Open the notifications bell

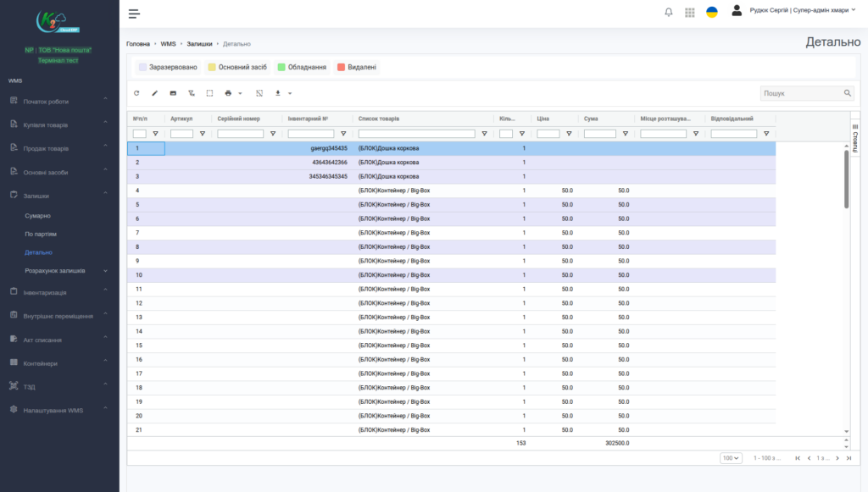pyautogui.click(x=669, y=13)
